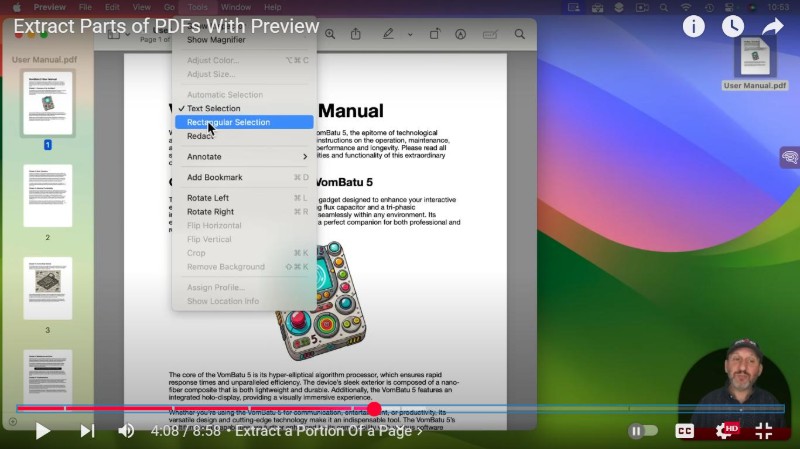
Task: Open the Preview app menu
Action: [x=49, y=7]
